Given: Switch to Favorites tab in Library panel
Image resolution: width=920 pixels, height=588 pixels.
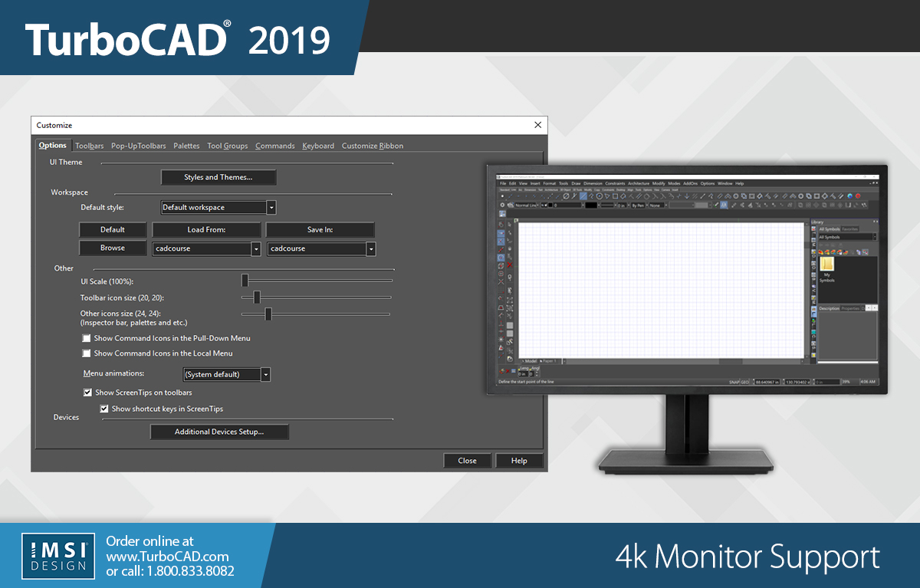Looking at the screenshot, I should click(x=850, y=228).
